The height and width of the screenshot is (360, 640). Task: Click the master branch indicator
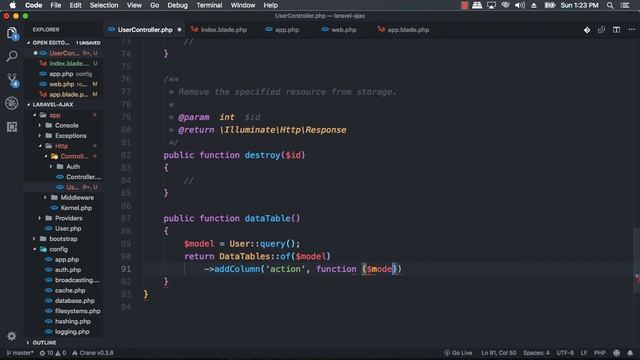(20, 353)
